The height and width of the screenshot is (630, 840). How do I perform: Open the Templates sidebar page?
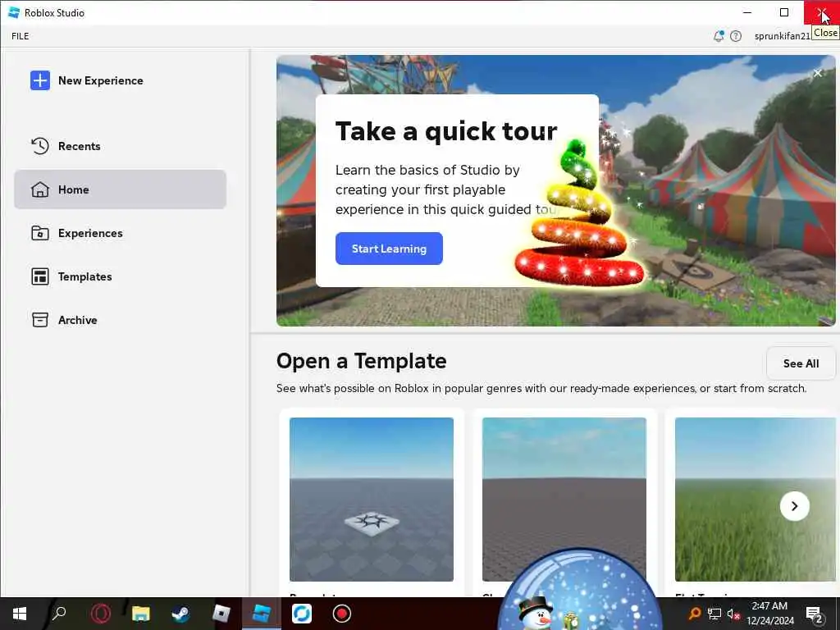[x=120, y=276]
